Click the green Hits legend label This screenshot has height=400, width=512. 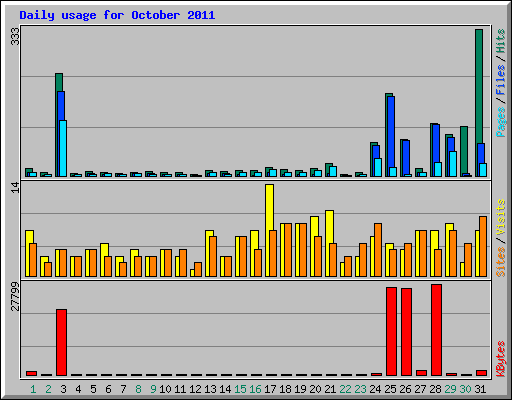pyautogui.click(x=501, y=41)
